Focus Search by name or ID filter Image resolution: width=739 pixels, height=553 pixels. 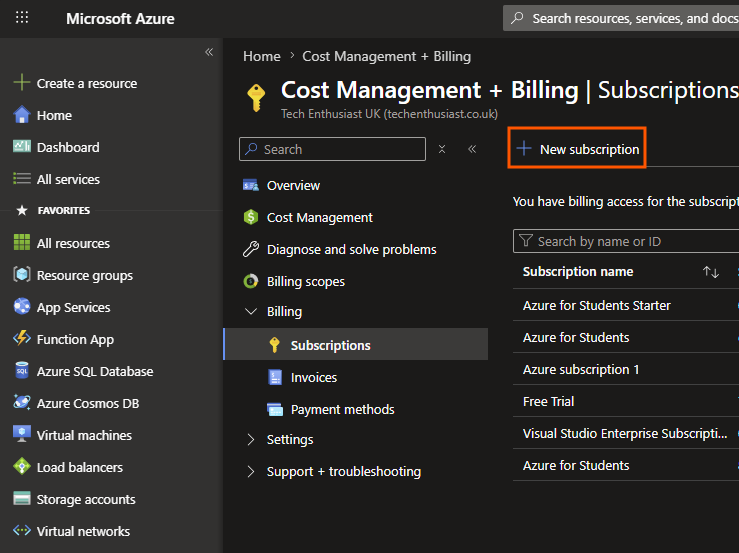coord(626,241)
